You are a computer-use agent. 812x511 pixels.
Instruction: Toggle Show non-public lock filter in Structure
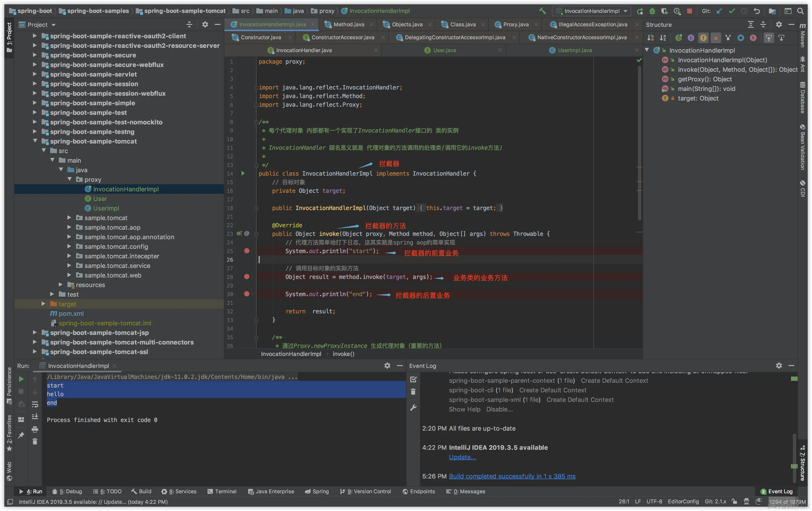[716, 38]
